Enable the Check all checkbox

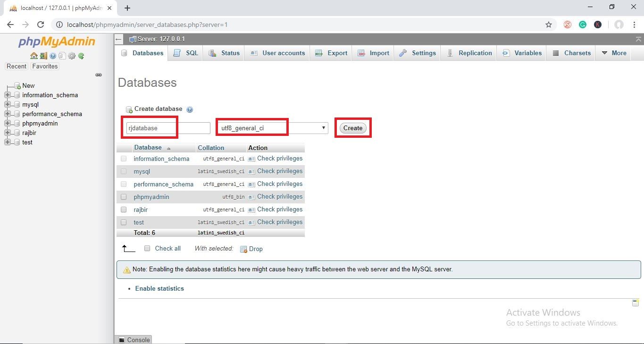pyautogui.click(x=147, y=248)
